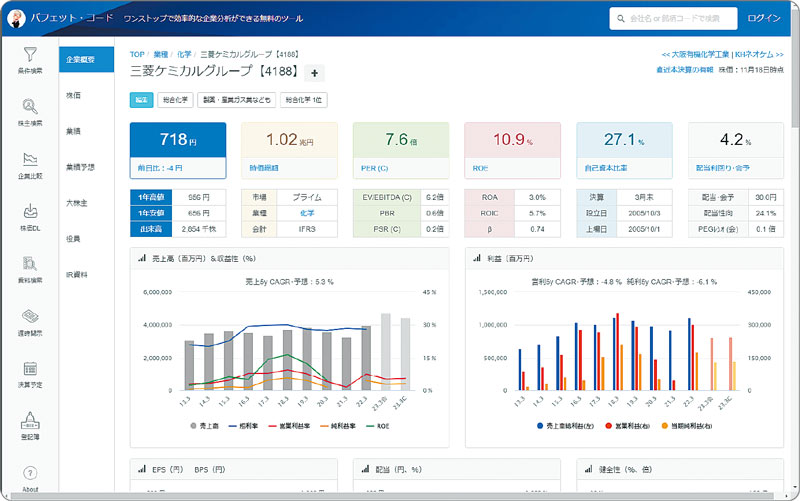
Task: Go to previous company 大阪有機化学工業
Action: [695, 54]
